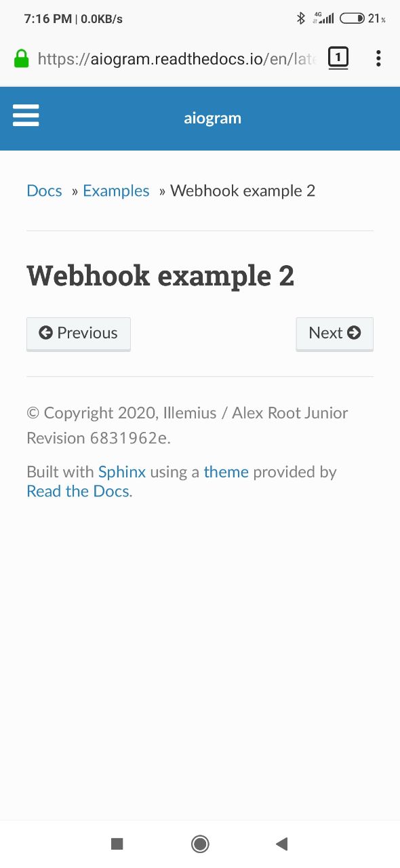Tap the Android home circle button
This screenshot has width=400, height=868.
[x=200, y=844]
